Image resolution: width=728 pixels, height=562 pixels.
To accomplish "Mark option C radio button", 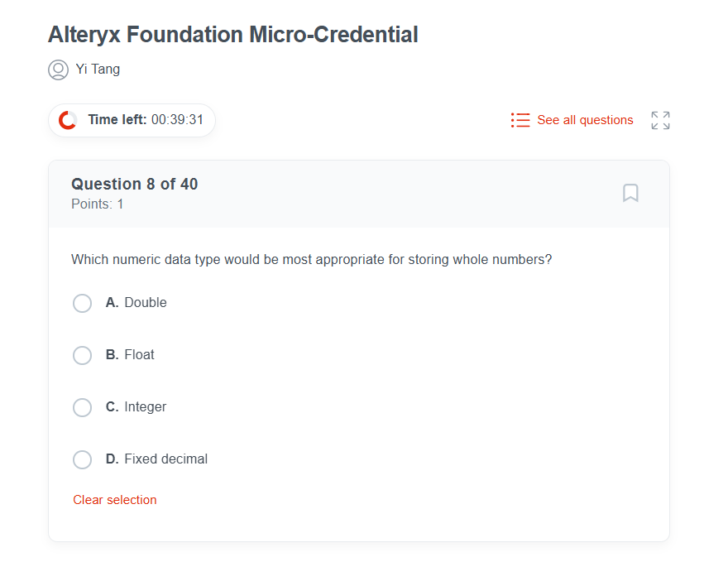I will pyautogui.click(x=83, y=407).
